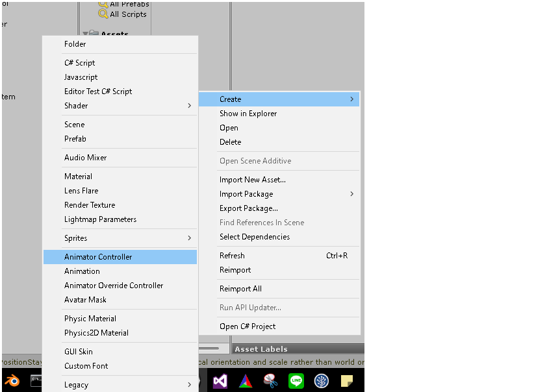560x392 pixels.
Task: Click Import New Asset...
Action: pyautogui.click(x=279, y=180)
